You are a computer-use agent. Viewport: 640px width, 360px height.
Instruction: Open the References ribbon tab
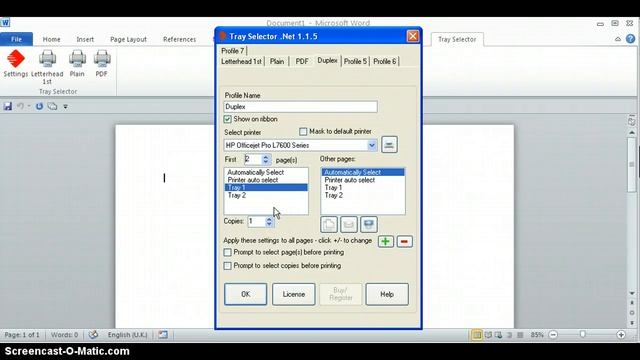[179, 39]
